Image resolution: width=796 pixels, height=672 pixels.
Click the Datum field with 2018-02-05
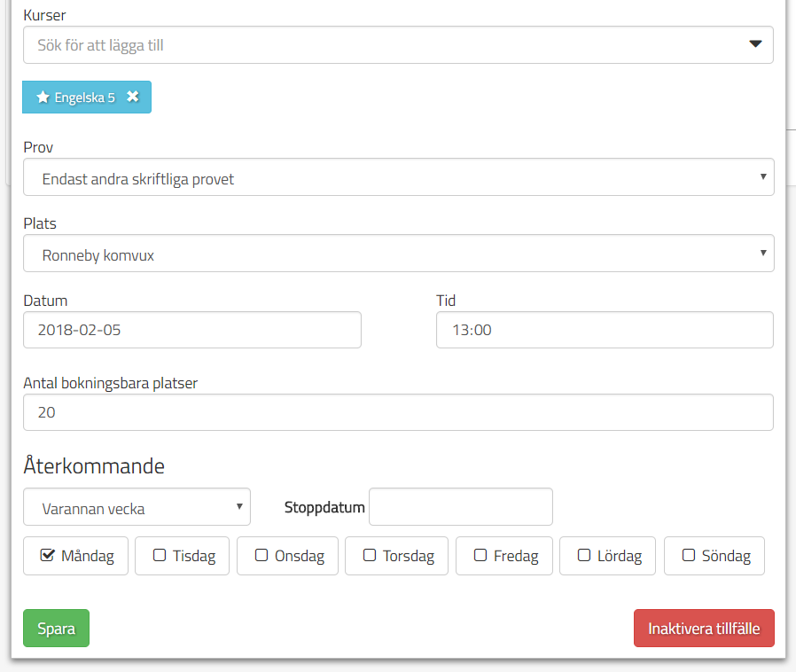click(192, 330)
